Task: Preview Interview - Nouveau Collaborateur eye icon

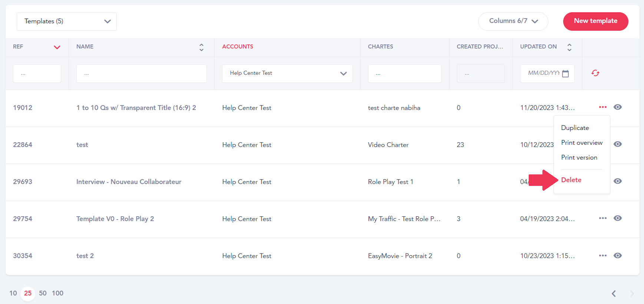Action: pos(618,181)
